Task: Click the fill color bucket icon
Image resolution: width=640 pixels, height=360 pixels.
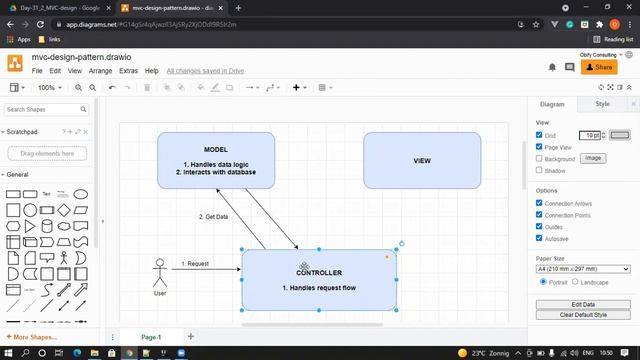Action: pos(201,88)
